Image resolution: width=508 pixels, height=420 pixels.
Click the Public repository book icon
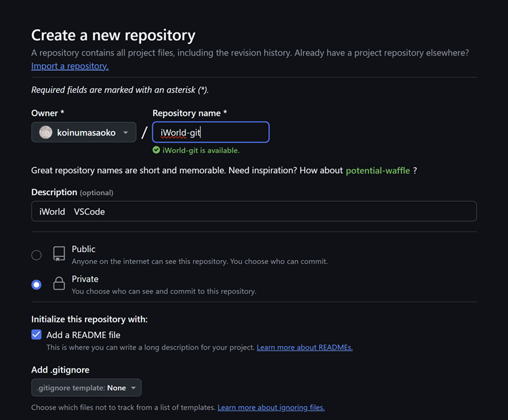point(59,254)
